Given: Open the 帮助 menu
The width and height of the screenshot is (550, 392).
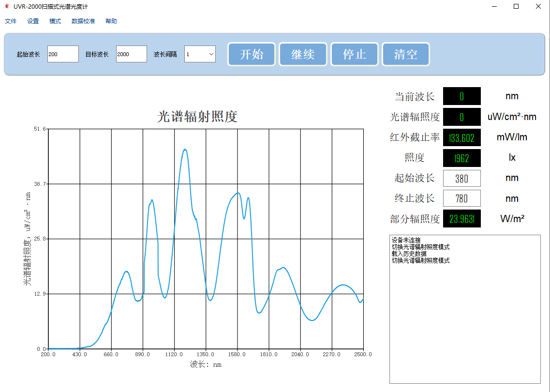Looking at the screenshot, I should tap(111, 21).
